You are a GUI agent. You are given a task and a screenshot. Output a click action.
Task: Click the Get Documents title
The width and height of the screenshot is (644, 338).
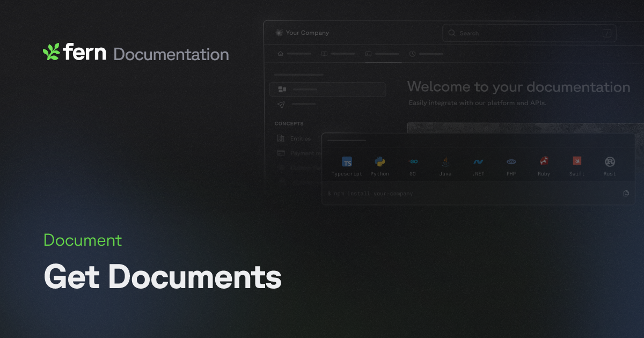(163, 277)
